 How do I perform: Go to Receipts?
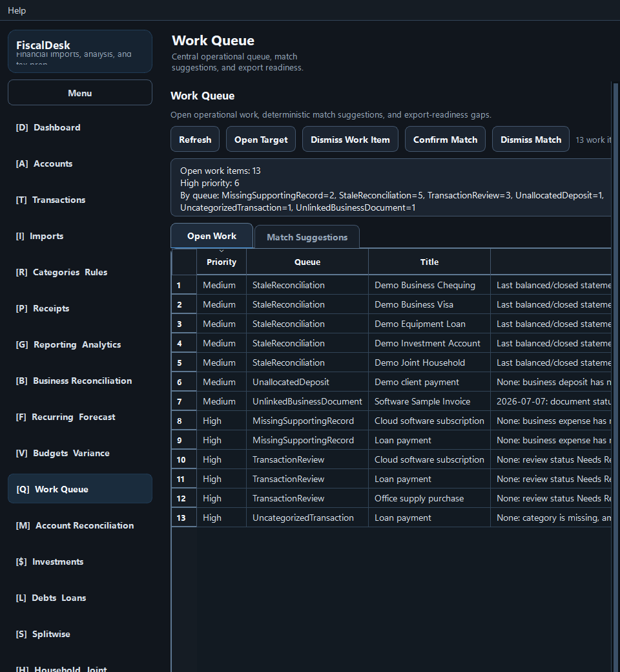(79, 309)
